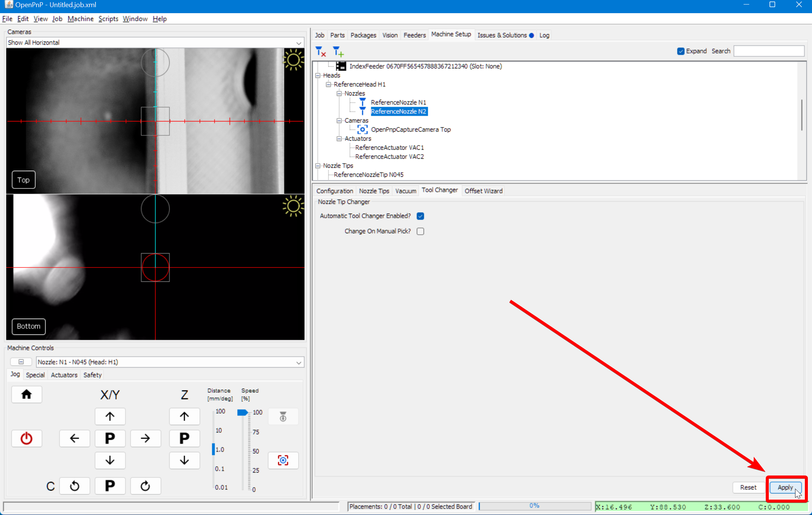Open the Machine menu
This screenshot has width=812, height=515.
pyautogui.click(x=80, y=19)
